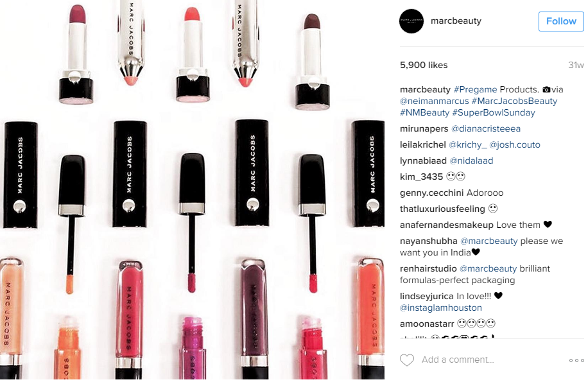This screenshot has width=588, height=382.
Task: Click the Add a comment field
Action: pos(458,360)
